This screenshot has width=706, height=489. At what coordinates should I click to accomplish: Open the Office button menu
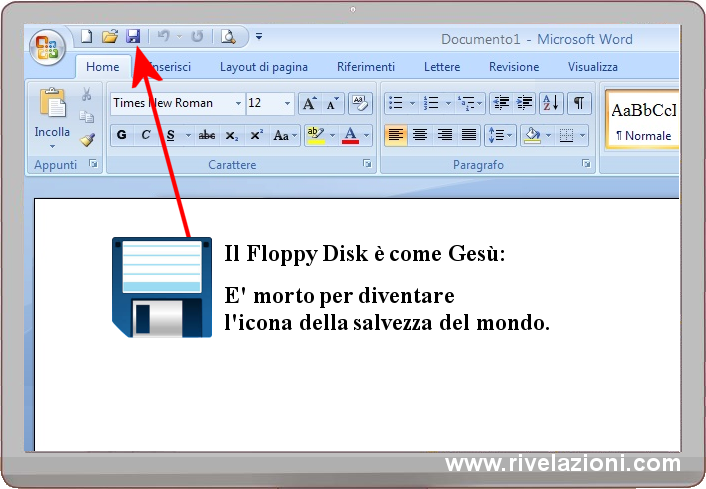pos(47,45)
